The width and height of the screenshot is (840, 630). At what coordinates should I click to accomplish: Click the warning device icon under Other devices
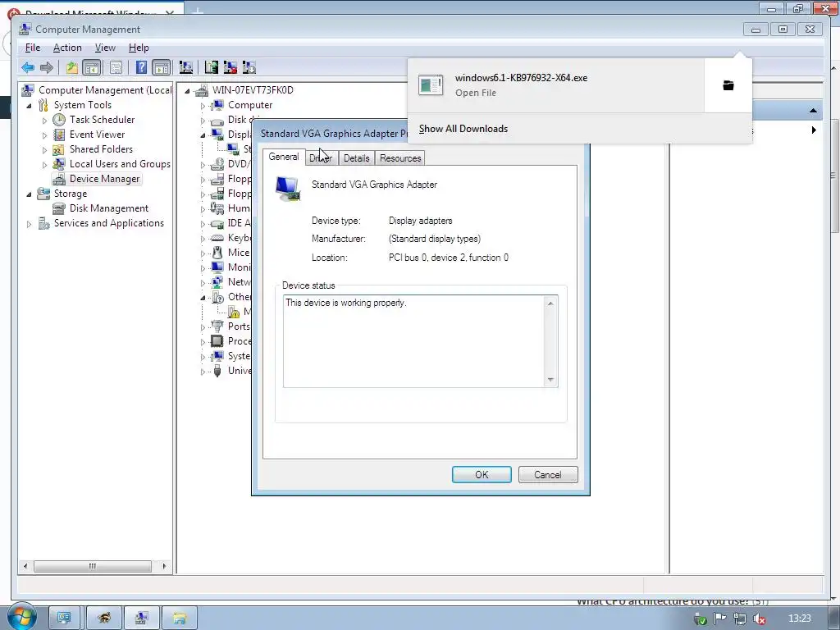tap(234, 312)
